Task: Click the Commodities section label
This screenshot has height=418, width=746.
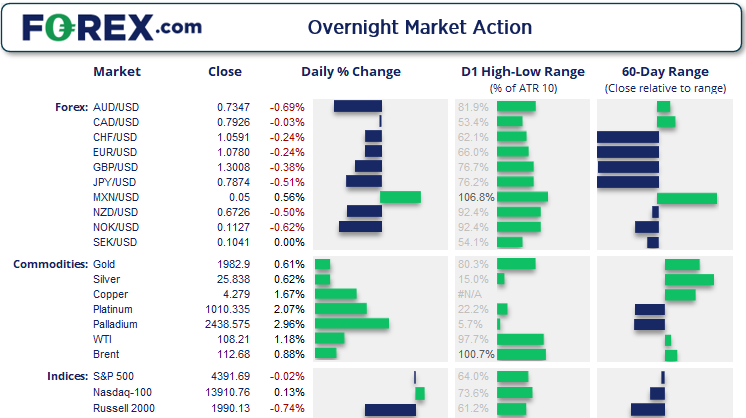Action: 49,264
